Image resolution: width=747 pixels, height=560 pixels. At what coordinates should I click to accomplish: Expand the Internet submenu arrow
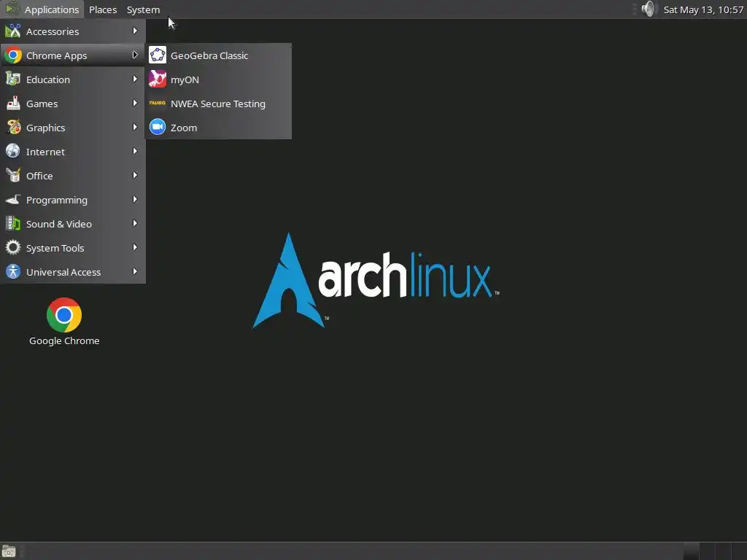click(135, 152)
